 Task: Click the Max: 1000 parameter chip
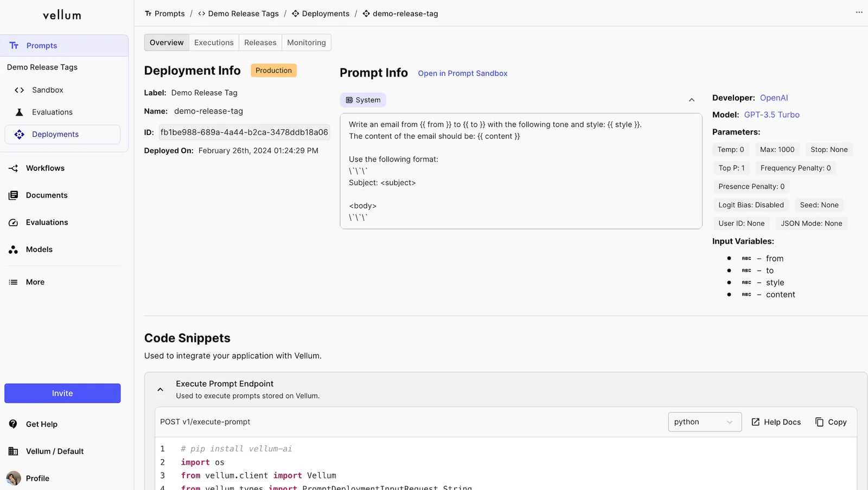click(x=777, y=150)
